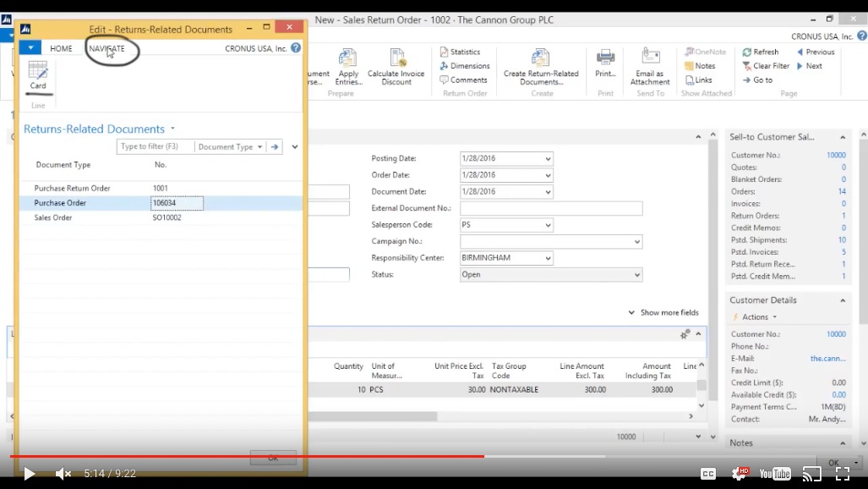
Task: Open Pstd. Shipments count 10 link
Action: coord(842,240)
